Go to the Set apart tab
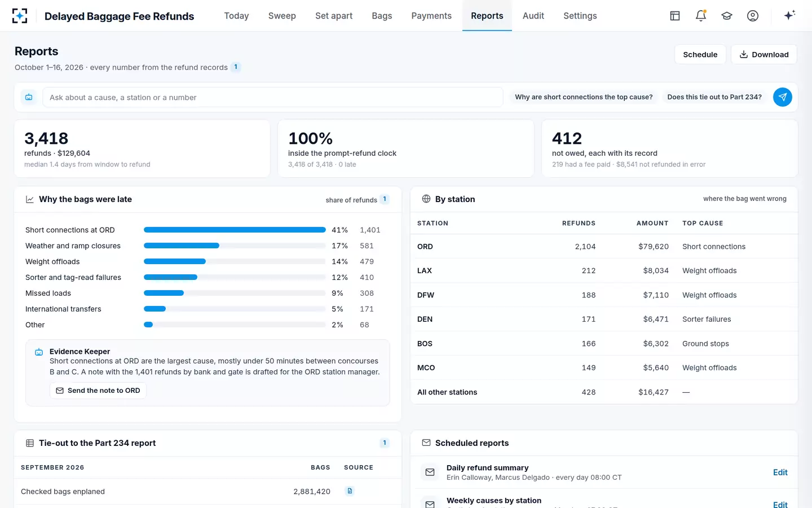Screen dimensions: 812x508 334,16
